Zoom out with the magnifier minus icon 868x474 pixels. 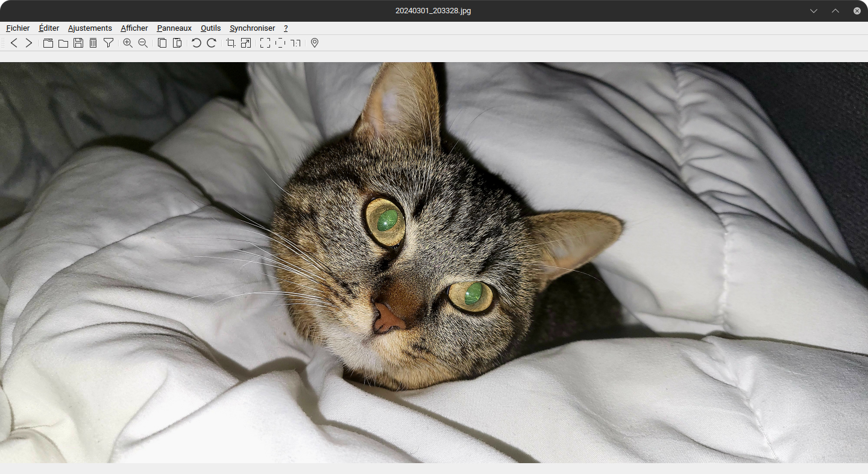click(x=143, y=43)
